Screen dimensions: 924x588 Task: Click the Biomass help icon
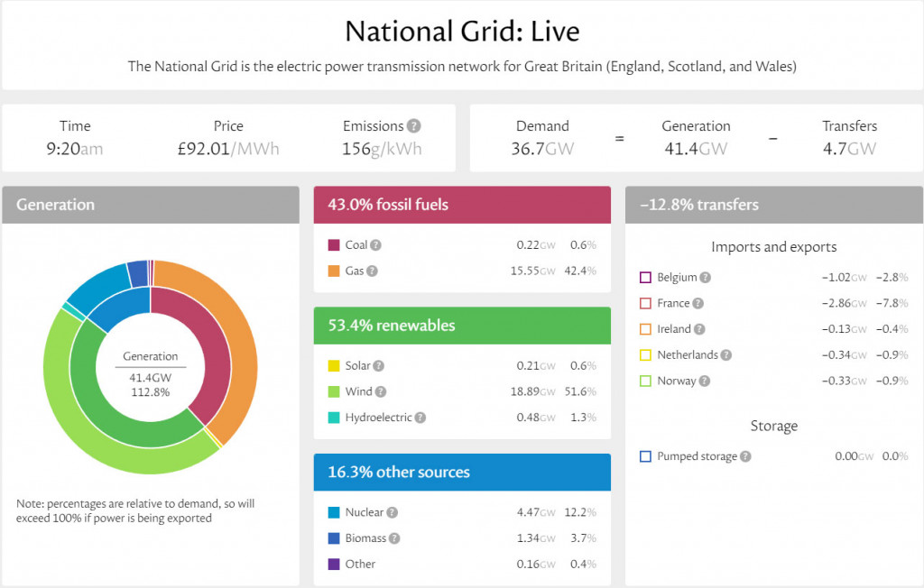[x=394, y=538]
